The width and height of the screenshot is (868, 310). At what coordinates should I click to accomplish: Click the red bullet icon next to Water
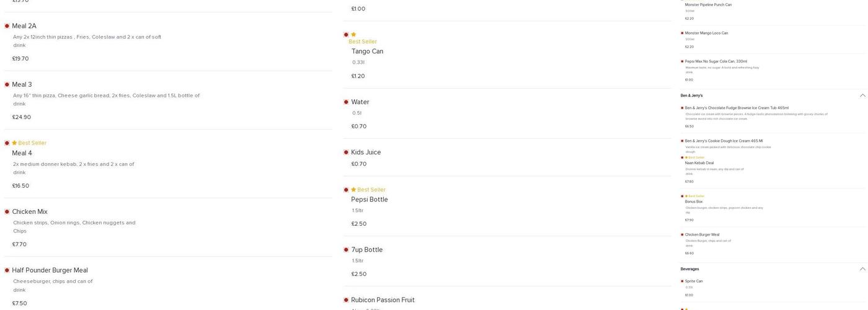[346, 102]
